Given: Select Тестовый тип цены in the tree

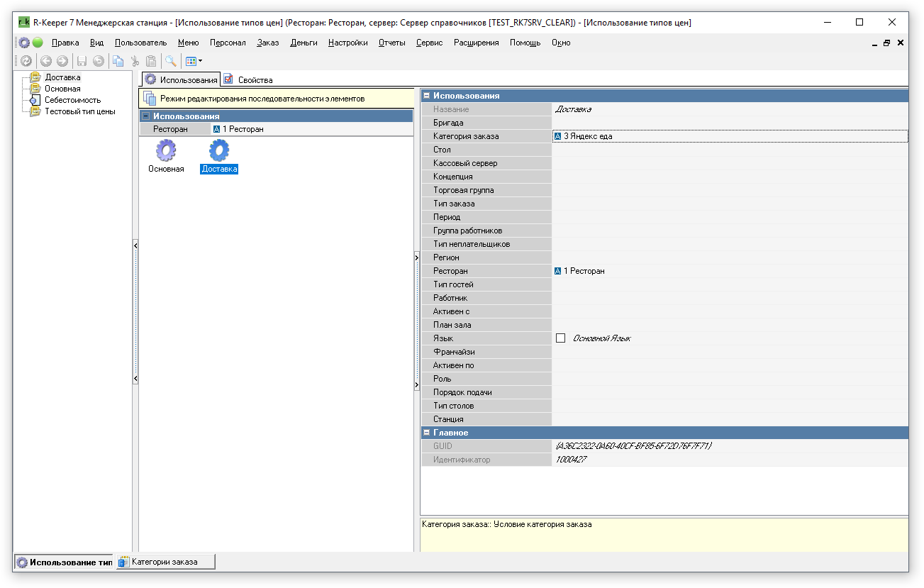Looking at the screenshot, I should point(80,111).
